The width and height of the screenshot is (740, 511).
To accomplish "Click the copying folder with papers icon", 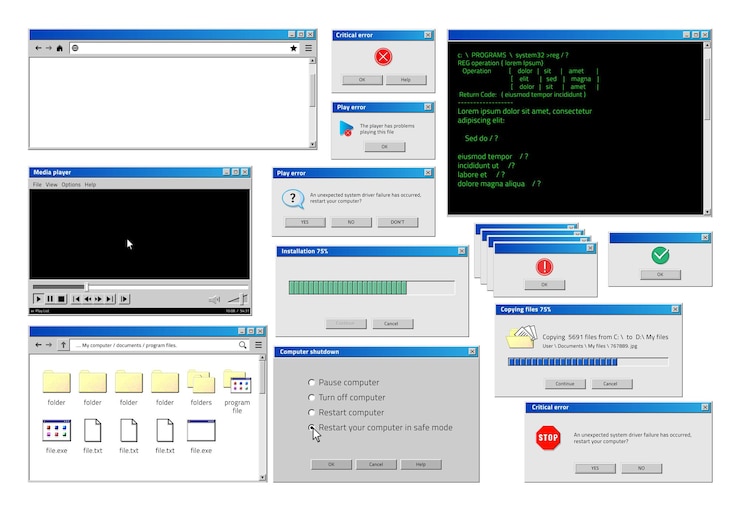I will point(521,336).
